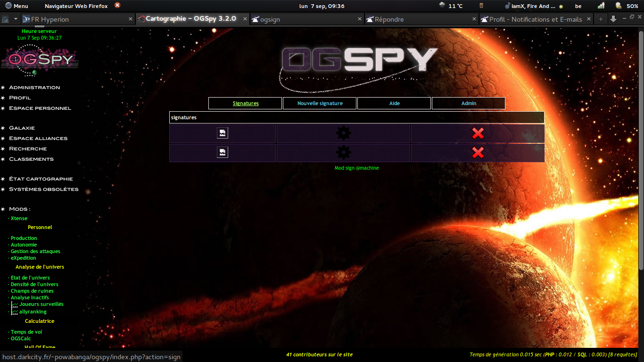Close the FR Hyperion tab
Viewport: 644px width, 362px height.
click(131, 19)
